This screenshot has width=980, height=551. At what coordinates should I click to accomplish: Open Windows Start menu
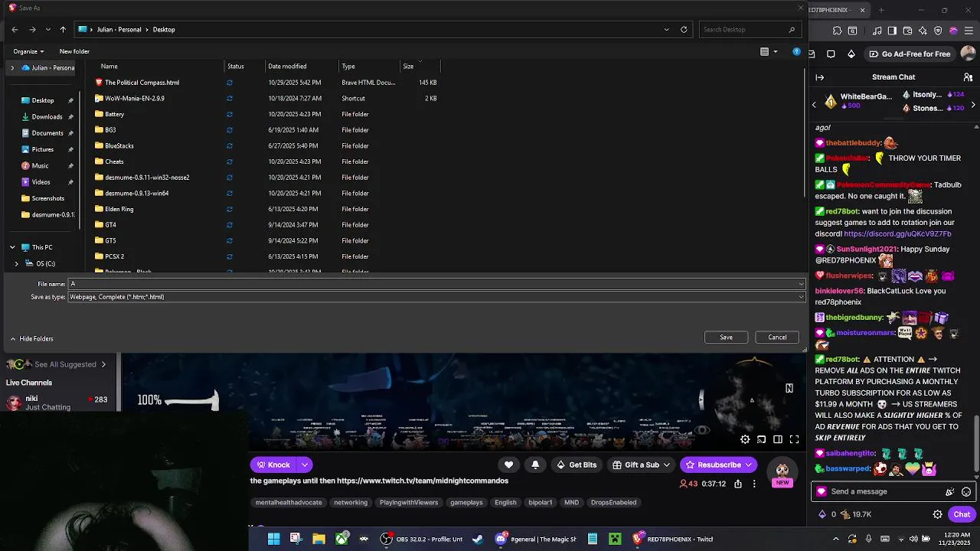pos(273,539)
